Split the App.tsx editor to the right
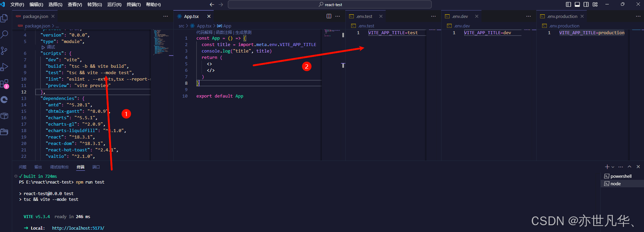 (x=329, y=16)
